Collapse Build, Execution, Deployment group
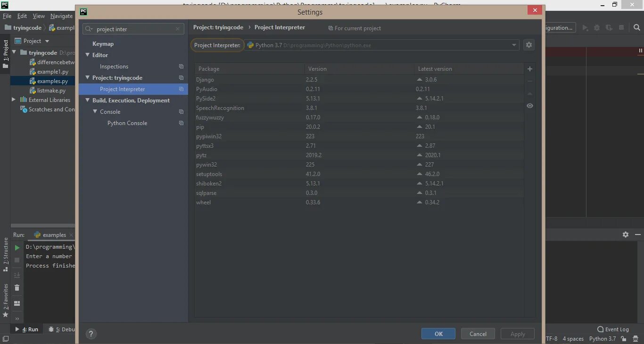 (87, 101)
